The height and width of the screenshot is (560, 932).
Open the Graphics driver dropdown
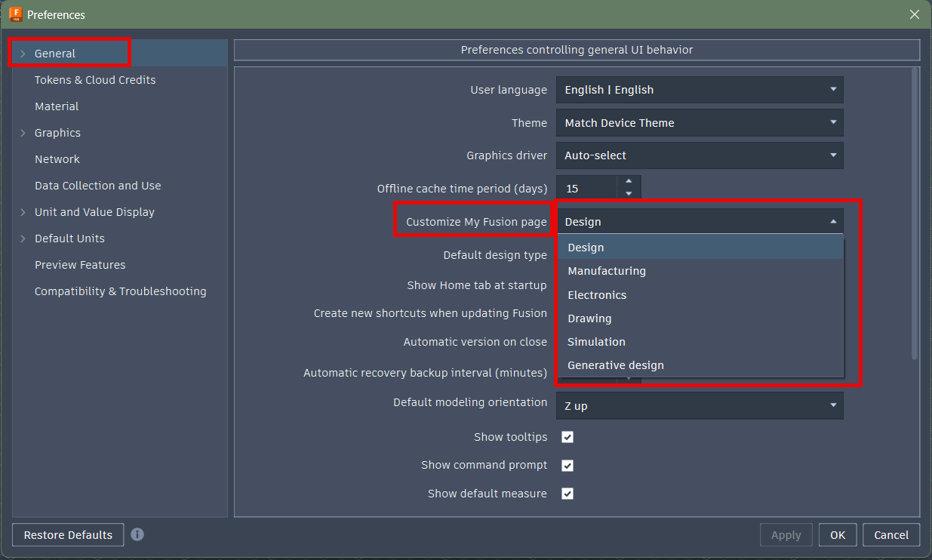pos(700,155)
